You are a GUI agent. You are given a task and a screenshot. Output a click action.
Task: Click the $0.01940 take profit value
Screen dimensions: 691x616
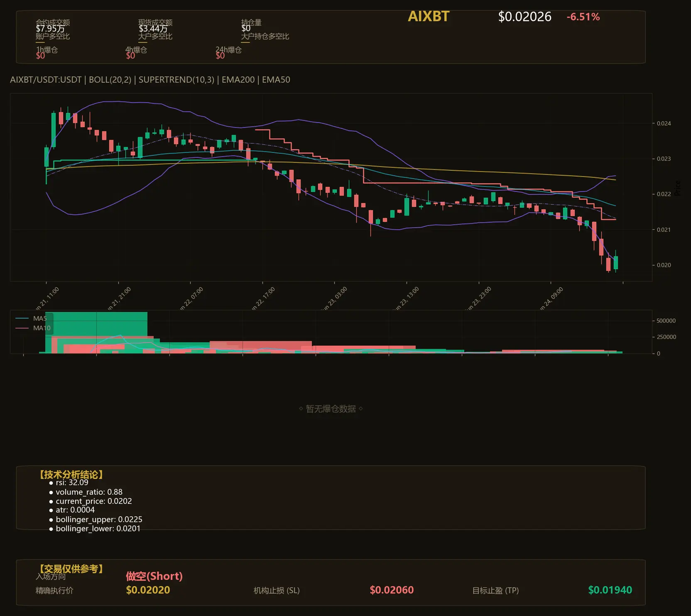click(610, 590)
